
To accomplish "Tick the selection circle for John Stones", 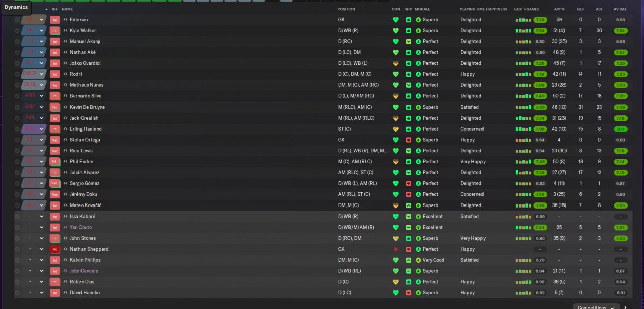I will (17, 238).
